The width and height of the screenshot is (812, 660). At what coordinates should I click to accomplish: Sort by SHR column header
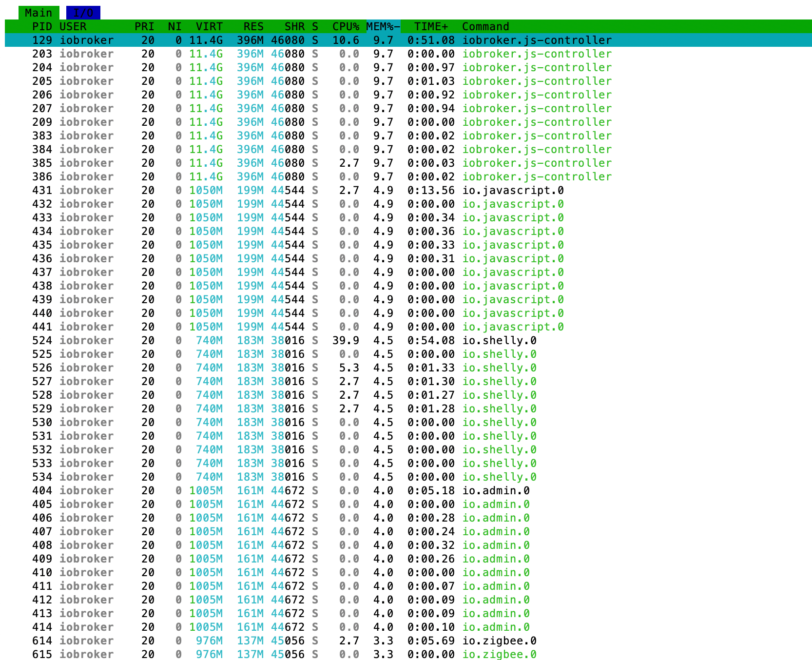tap(295, 26)
